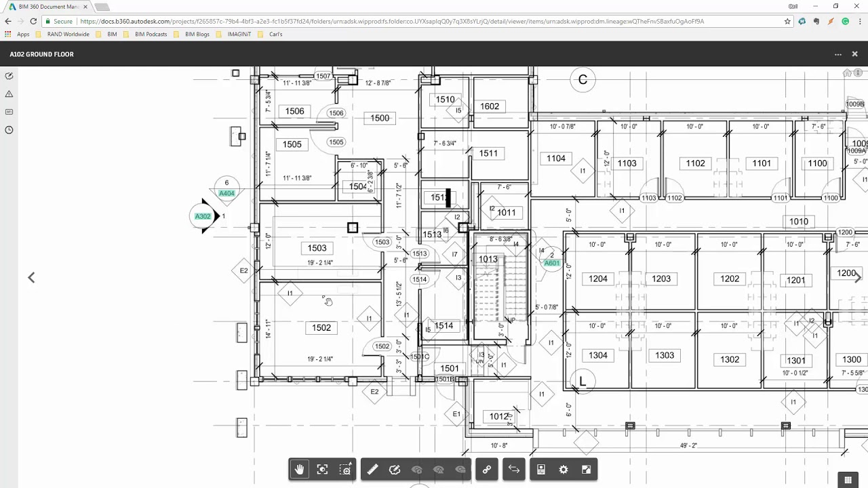Viewport: 868px width, 488px height.
Task: Open Chrome Apps shortcut
Action: click(x=18, y=34)
